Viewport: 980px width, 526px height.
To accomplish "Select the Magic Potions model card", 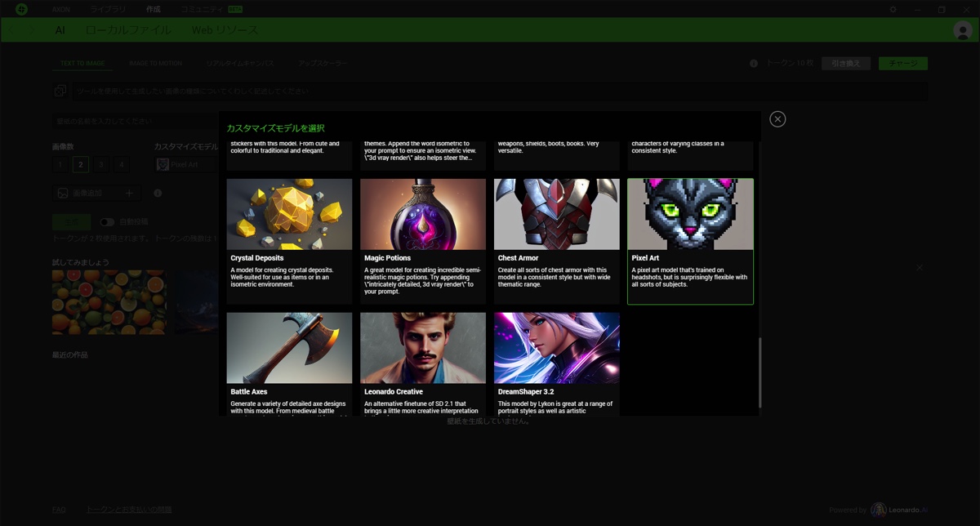I will pos(423,241).
